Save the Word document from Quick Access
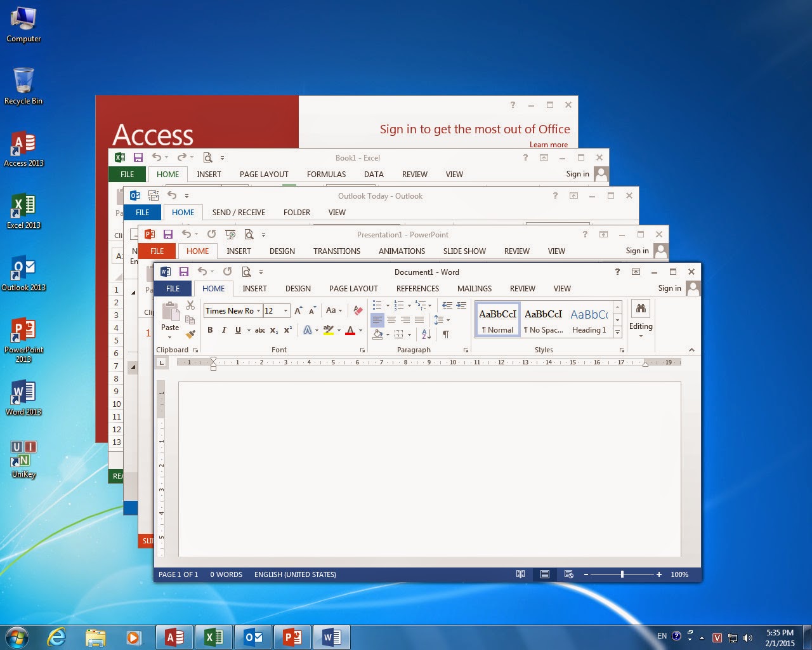Screen dimensions: 812x650 184,272
